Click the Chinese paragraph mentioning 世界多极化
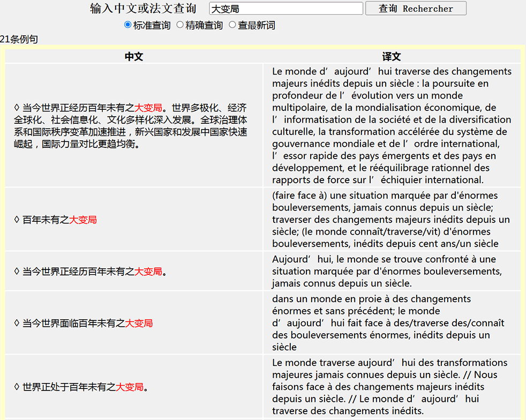Viewport: 526px width, 420px height. (x=131, y=126)
